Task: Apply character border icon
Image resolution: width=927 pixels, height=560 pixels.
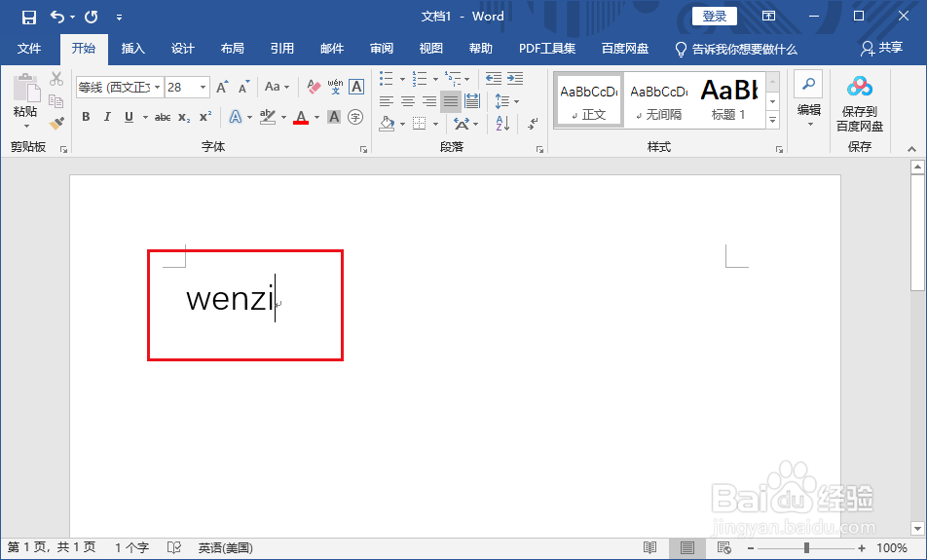Action: (356, 87)
